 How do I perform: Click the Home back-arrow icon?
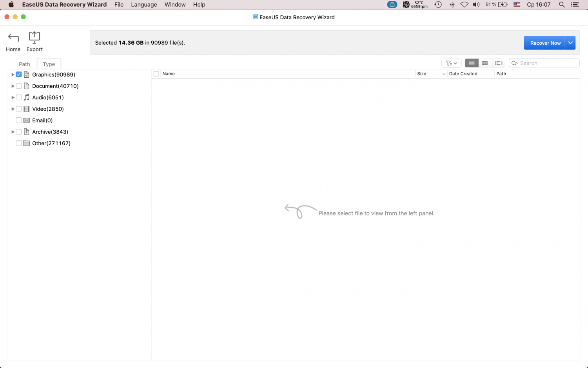coord(13,37)
